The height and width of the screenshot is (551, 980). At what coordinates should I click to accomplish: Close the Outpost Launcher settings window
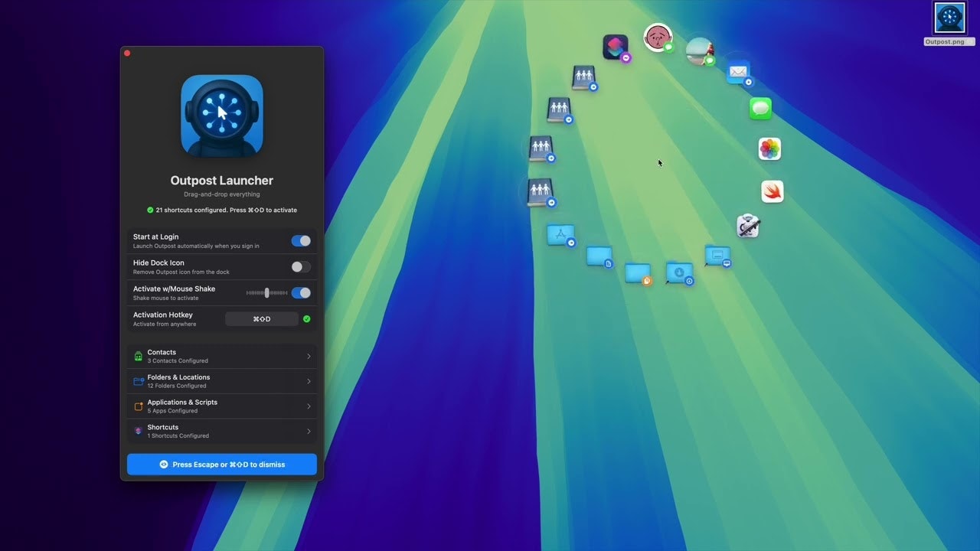click(x=127, y=54)
